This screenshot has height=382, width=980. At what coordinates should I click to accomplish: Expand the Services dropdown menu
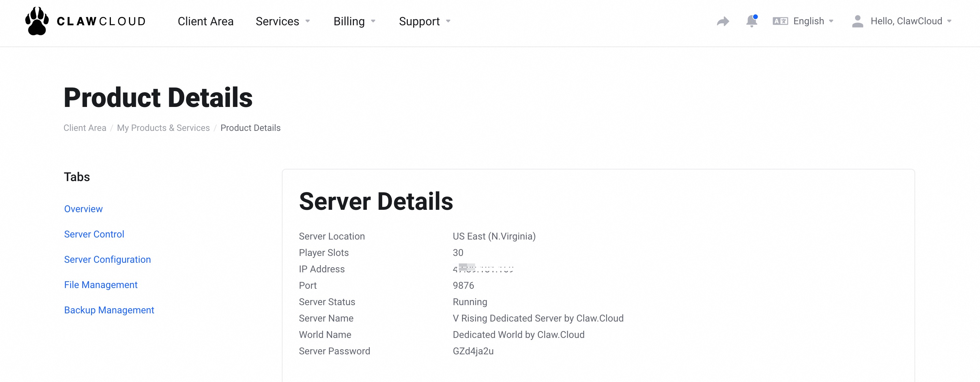[283, 21]
